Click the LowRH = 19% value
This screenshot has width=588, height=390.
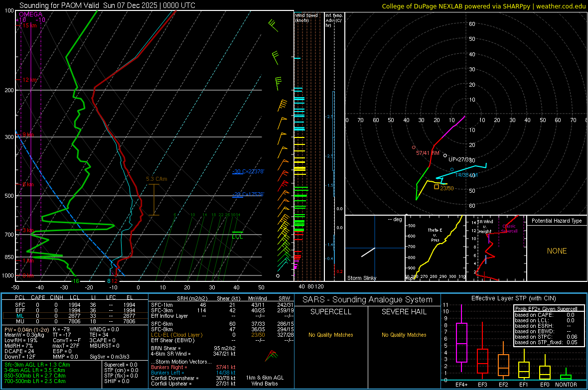pos(20,340)
